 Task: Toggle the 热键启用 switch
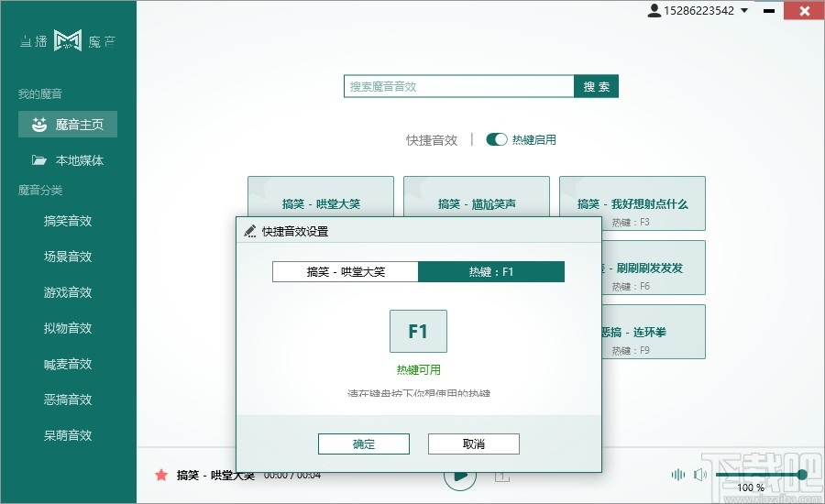click(496, 139)
